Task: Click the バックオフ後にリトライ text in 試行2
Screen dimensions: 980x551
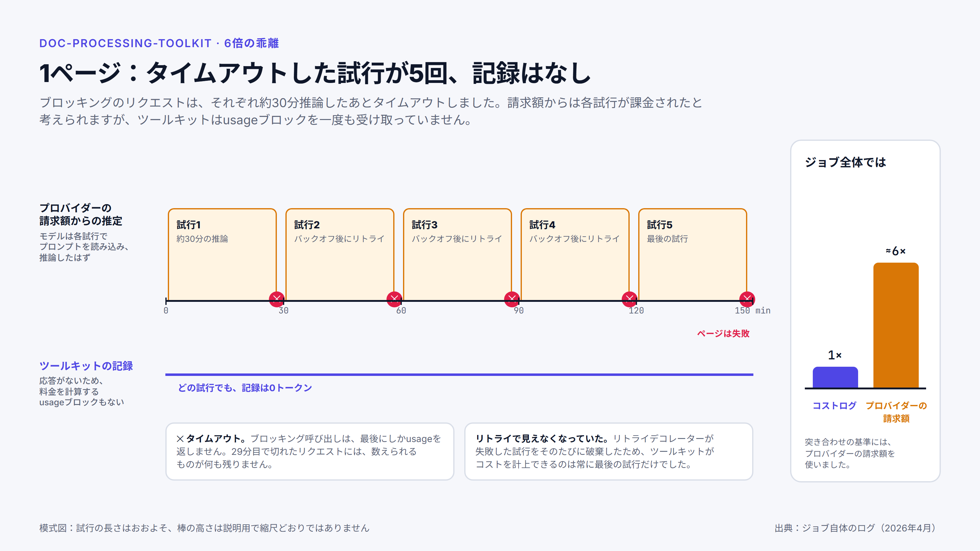Action: [339, 239]
